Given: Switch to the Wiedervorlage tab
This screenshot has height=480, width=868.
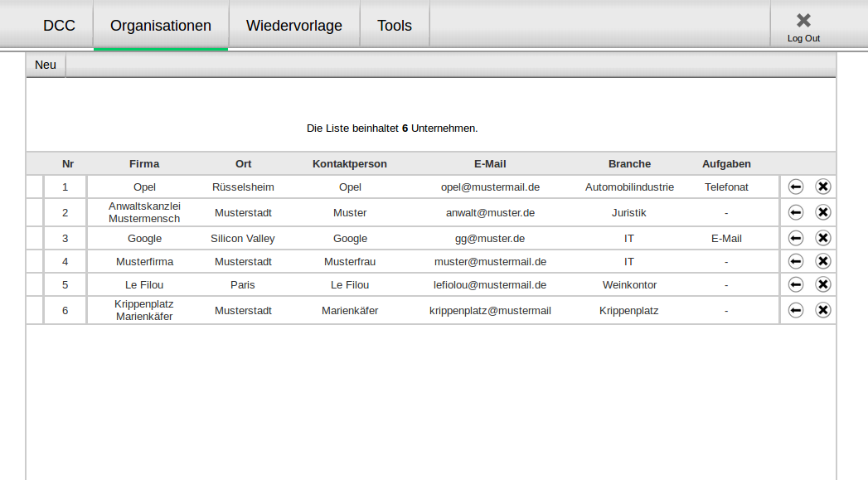Looking at the screenshot, I should 293,26.
